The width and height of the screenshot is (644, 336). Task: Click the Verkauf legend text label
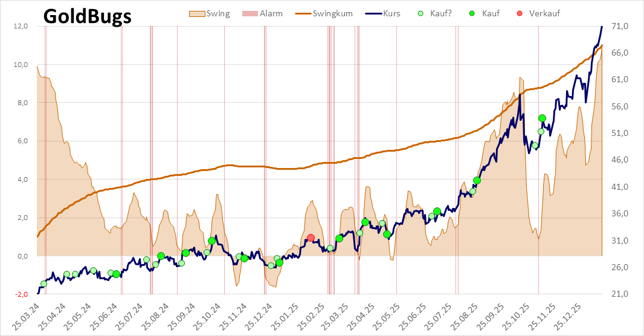click(544, 13)
